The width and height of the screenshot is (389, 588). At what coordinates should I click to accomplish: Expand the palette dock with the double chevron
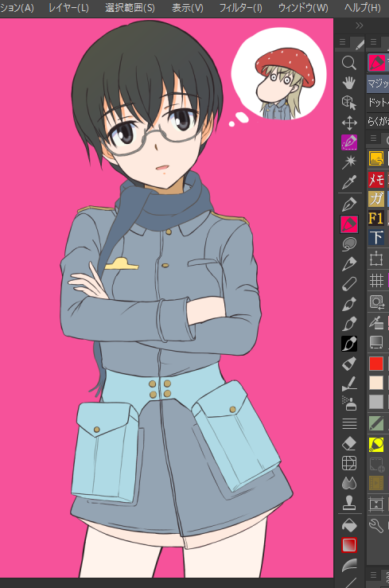click(x=360, y=25)
